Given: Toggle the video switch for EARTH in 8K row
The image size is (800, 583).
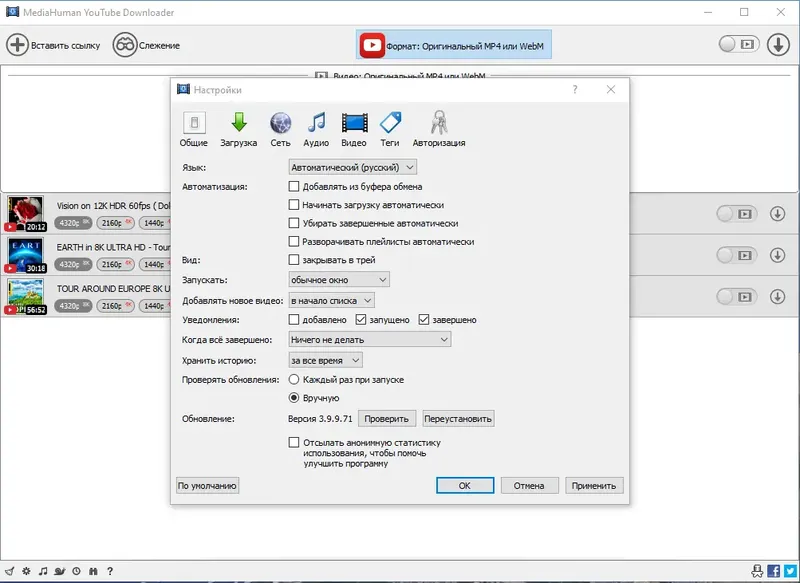Looking at the screenshot, I should [x=737, y=255].
